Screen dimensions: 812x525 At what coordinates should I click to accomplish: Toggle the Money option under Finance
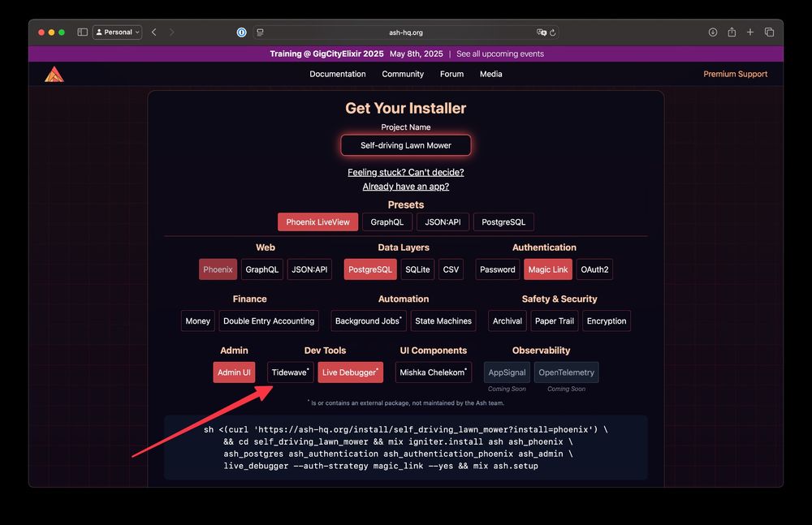198,321
